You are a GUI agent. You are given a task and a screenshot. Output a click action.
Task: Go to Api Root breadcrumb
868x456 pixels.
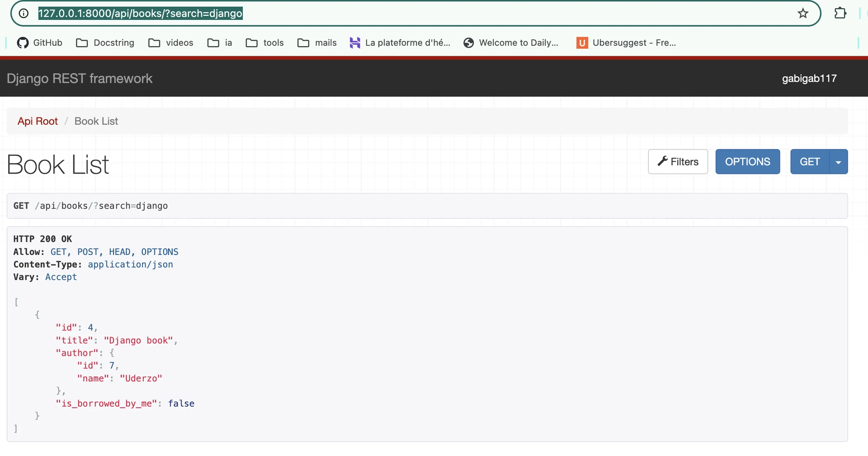[38, 121]
